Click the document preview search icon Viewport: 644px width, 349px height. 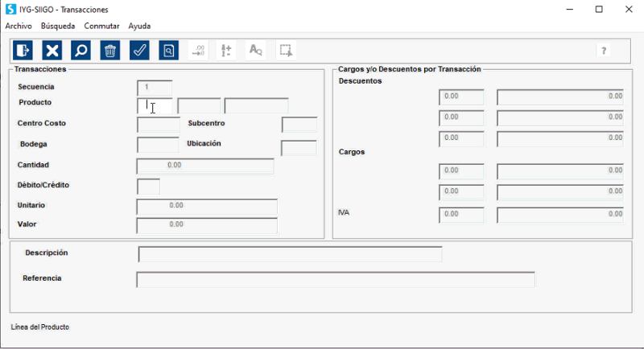point(168,51)
